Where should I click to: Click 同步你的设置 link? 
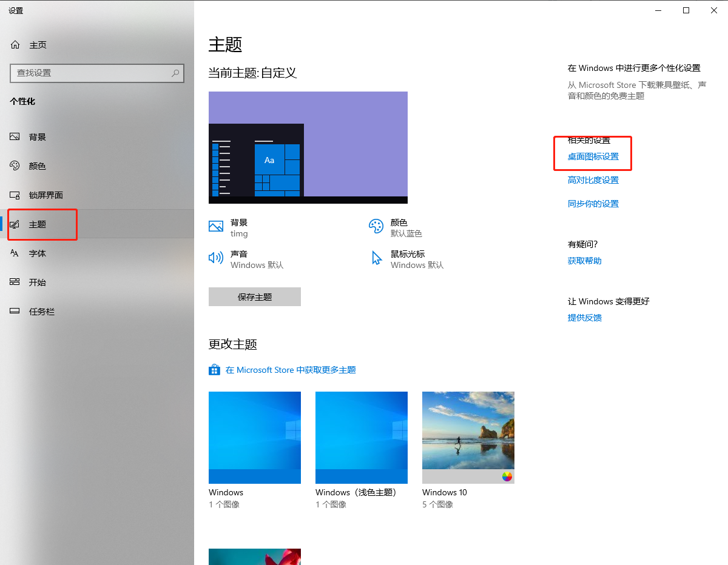point(593,203)
